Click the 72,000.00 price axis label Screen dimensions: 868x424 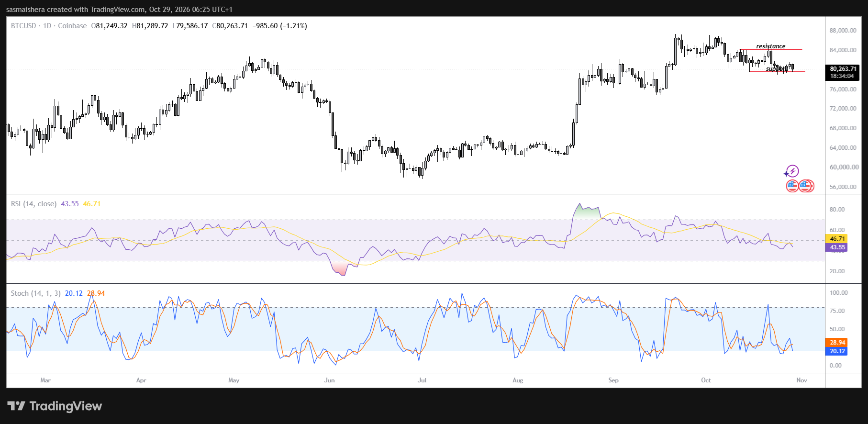(843, 109)
